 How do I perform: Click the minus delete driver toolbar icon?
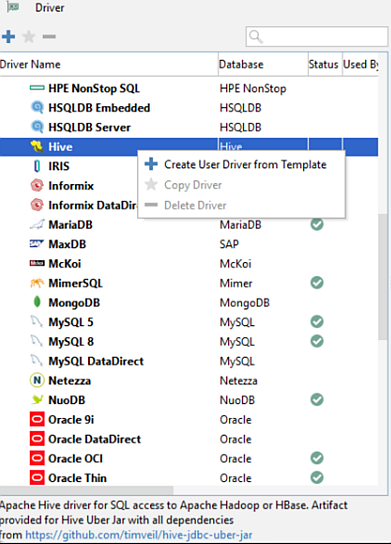click(49, 36)
